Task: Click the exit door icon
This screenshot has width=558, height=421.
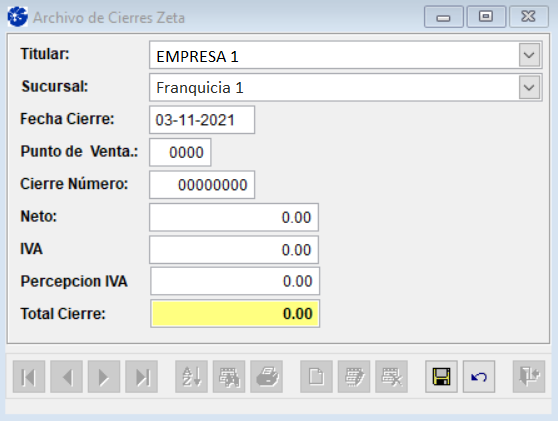Action: (529, 377)
